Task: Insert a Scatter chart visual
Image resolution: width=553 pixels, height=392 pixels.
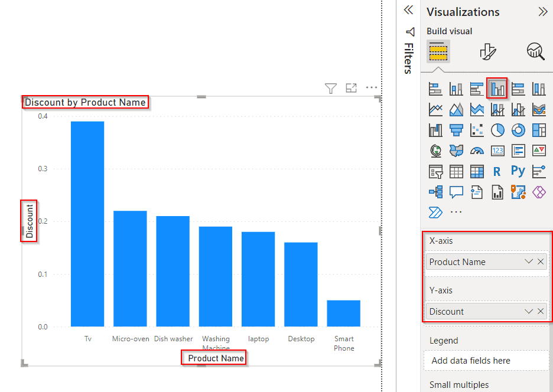Action: [477, 130]
